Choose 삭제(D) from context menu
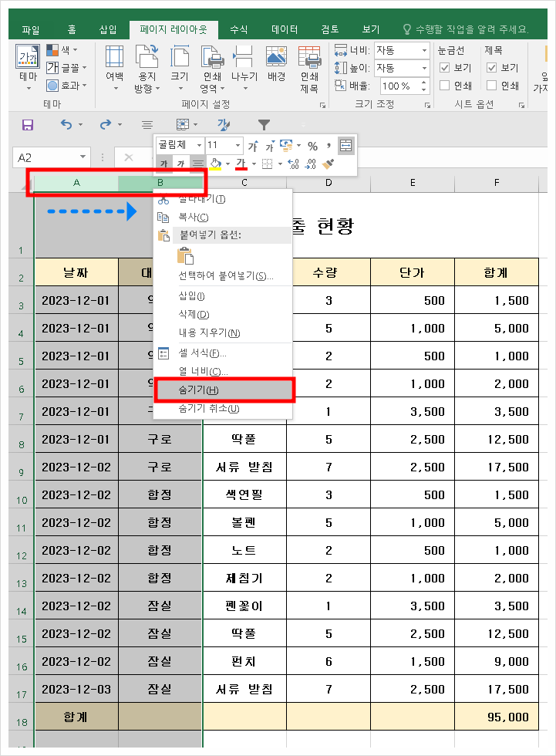The height and width of the screenshot is (756, 556). 223,315
